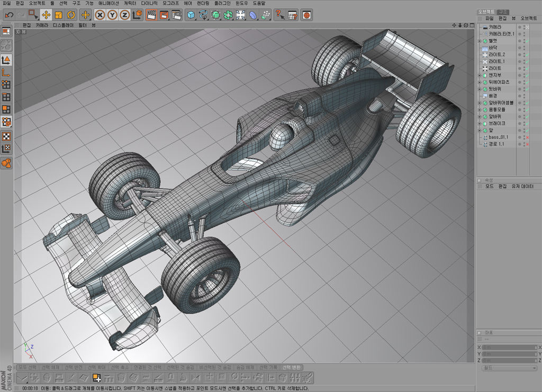This screenshot has width=542, height=392.
Task: Open the light objects icon
Action: 241,15
